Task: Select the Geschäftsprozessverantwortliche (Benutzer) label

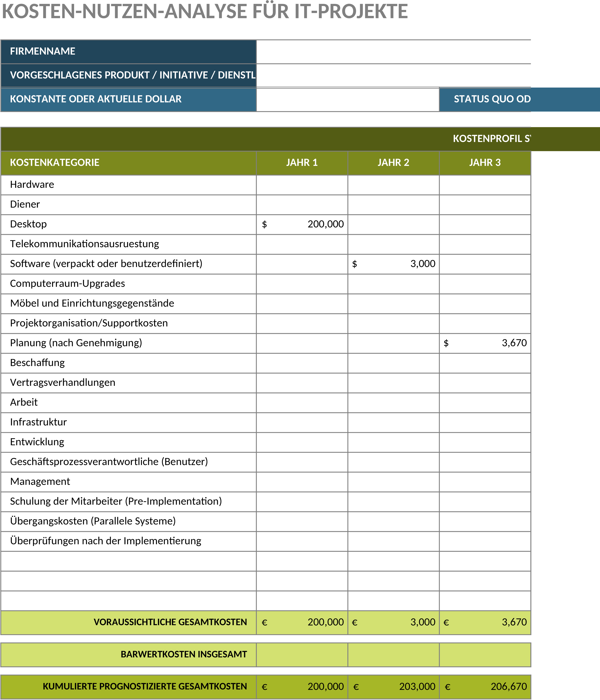Action: point(109,462)
